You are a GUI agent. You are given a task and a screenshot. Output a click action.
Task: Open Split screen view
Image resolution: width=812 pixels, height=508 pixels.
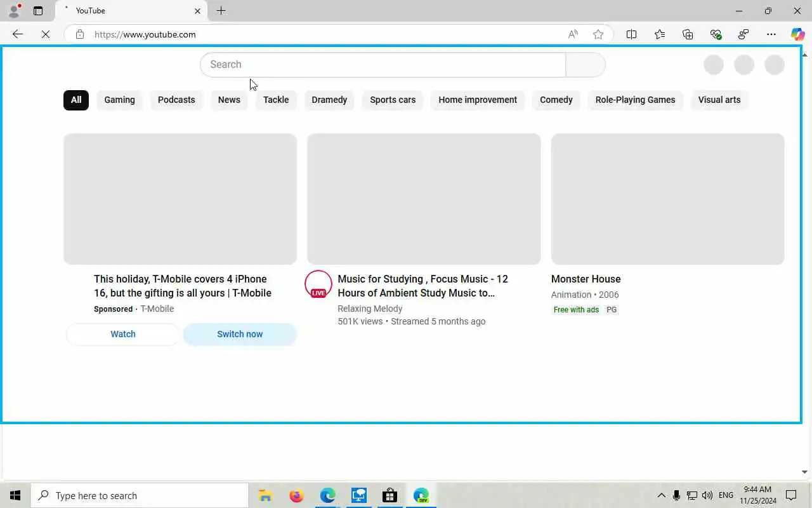(631, 34)
